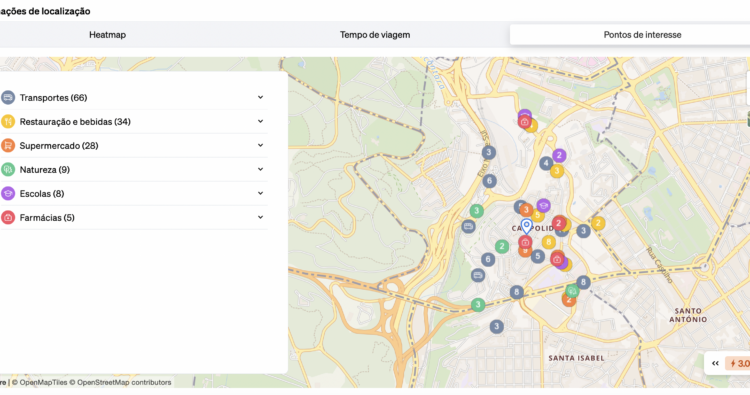This screenshot has width=750, height=395.
Task: Click the Natureza tree icon
Action: click(8, 169)
